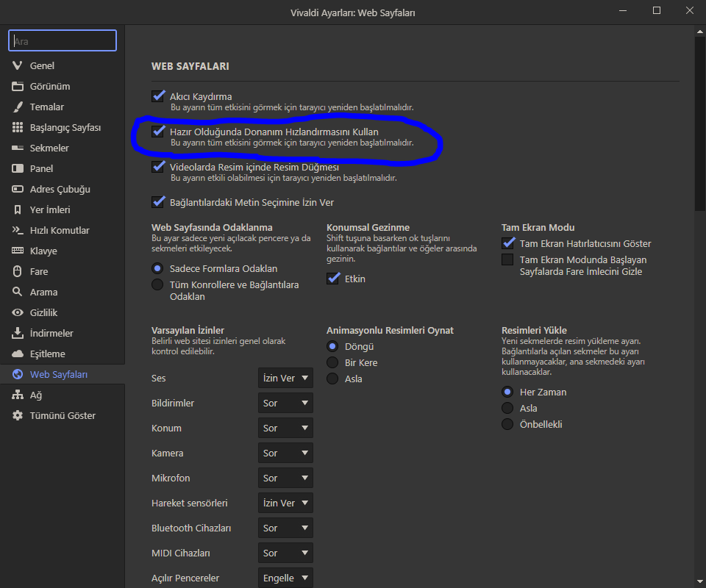Go to İndirmeler settings section
706x588 pixels.
click(x=63, y=333)
